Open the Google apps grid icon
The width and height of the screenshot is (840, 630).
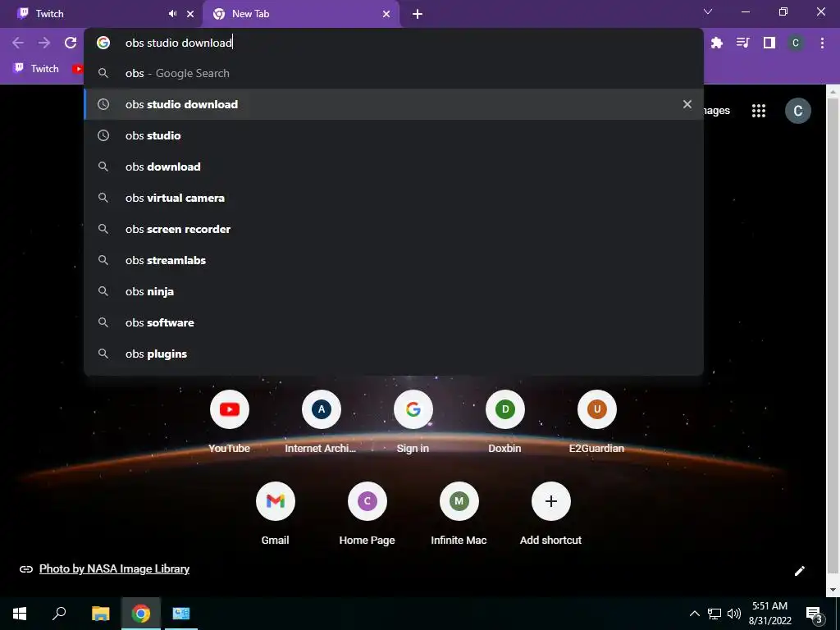[x=758, y=111]
